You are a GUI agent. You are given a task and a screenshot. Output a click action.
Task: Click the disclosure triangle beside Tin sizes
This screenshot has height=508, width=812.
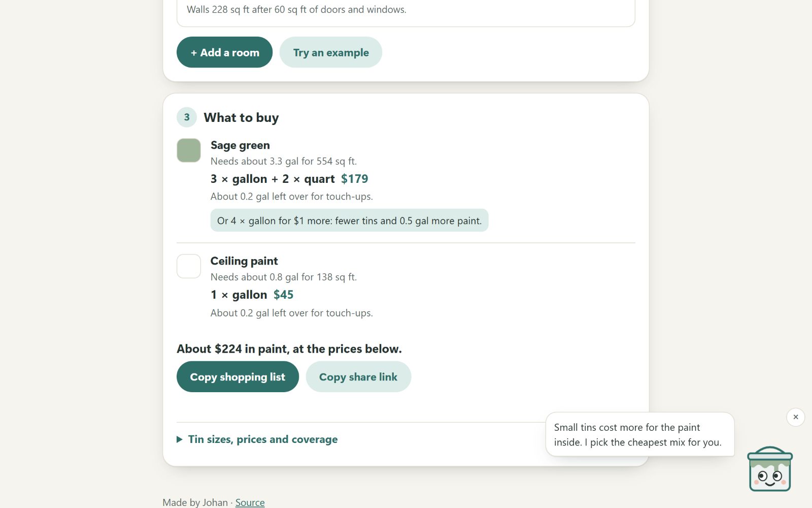coord(180,439)
